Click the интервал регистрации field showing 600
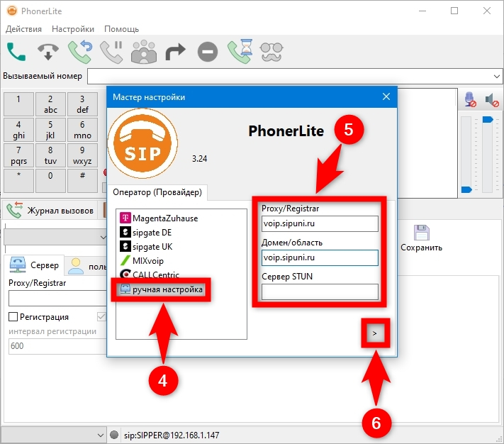504x444 pixels. 57,346
